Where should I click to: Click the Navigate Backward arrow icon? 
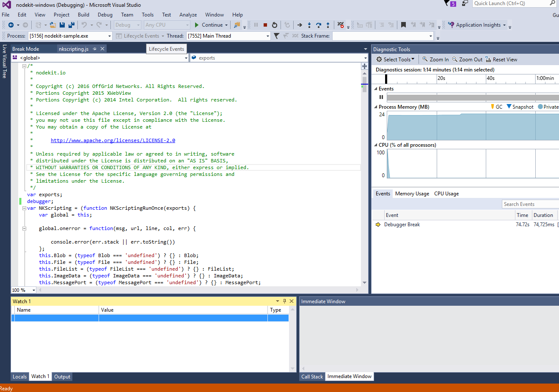click(11, 25)
